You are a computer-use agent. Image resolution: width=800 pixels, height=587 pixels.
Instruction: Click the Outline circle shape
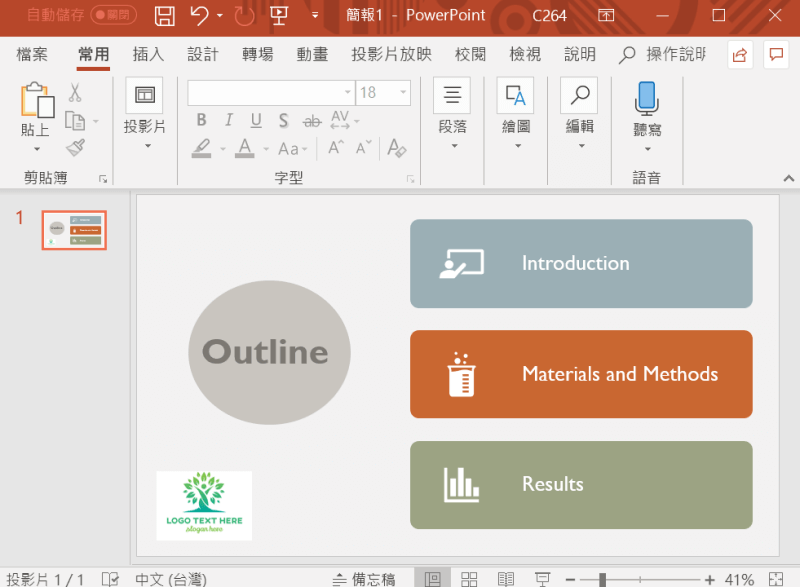(x=269, y=352)
